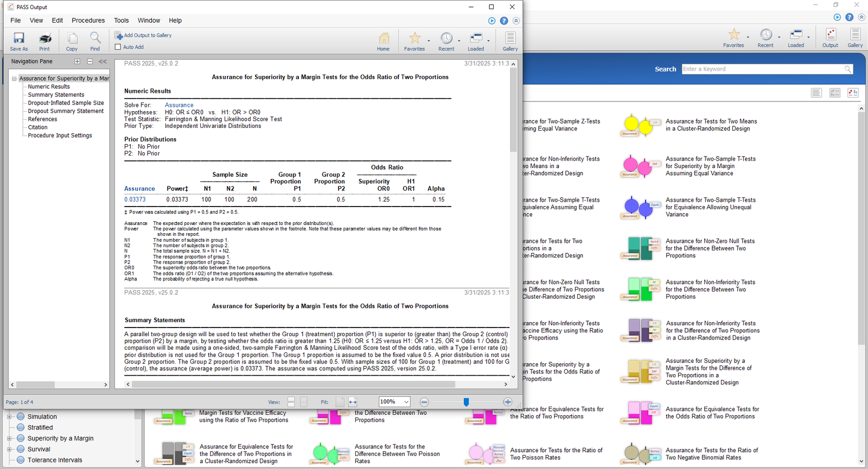Expand the Simulation category node
The width and height of the screenshot is (868, 469).
9,417
